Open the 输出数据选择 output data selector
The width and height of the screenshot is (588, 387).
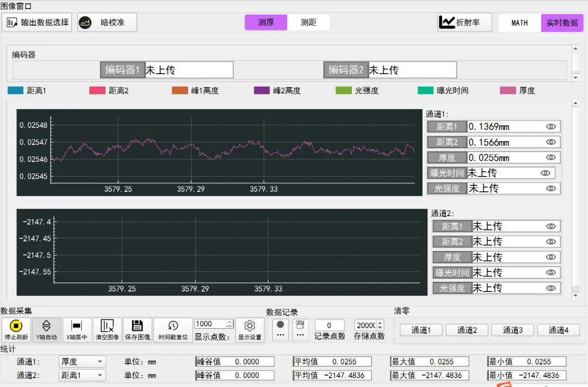click(x=36, y=22)
